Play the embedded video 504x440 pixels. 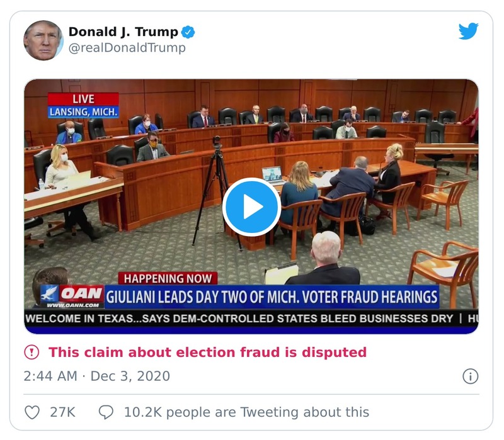tap(252, 204)
